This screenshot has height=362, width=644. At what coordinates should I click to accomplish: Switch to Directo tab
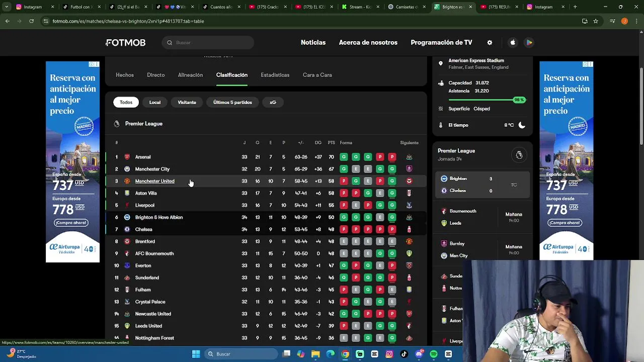[156, 75]
